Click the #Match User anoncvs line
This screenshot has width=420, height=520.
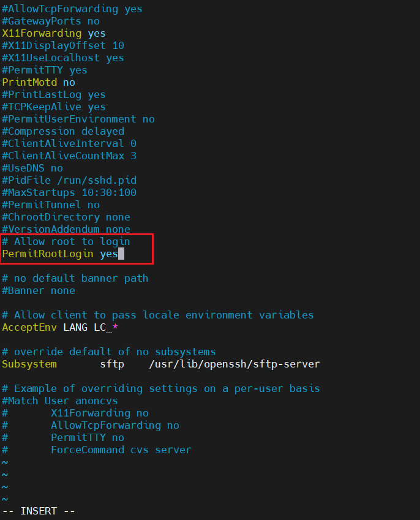click(60, 401)
